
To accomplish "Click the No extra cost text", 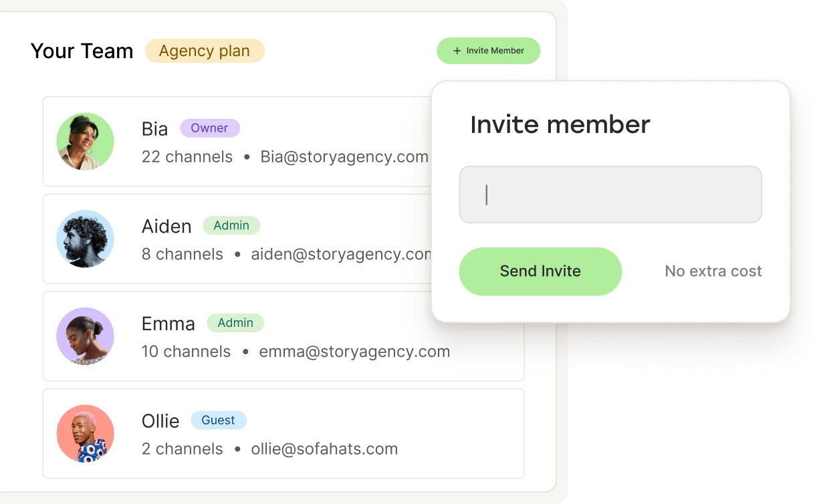I will tap(713, 271).
